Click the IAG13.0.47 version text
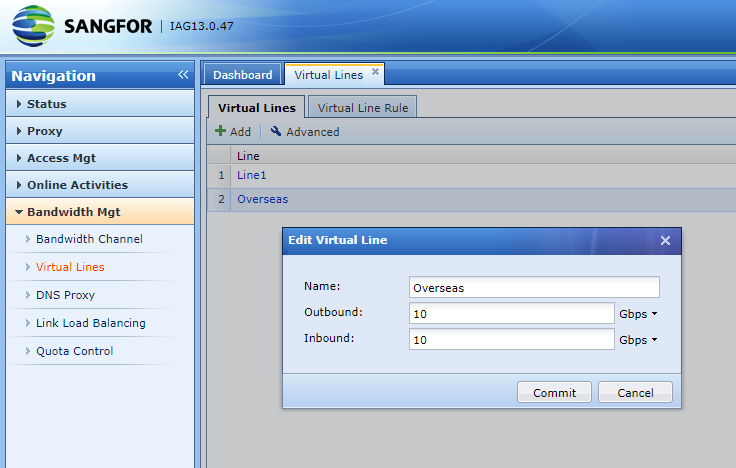This screenshot has height=468, width=736. (201, 26)
